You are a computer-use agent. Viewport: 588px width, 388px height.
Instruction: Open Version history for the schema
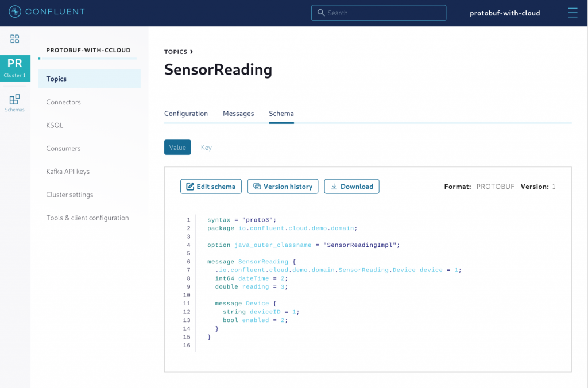[283, 186]
